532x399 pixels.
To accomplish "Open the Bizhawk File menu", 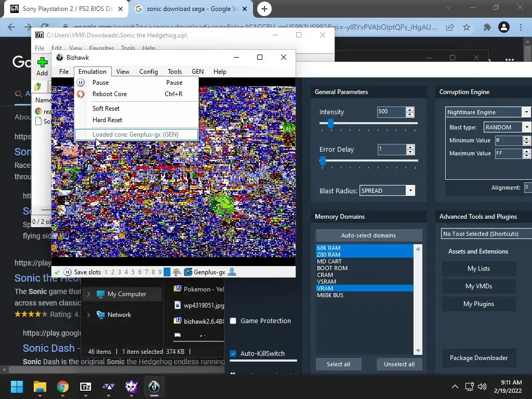I will (64, 72).
